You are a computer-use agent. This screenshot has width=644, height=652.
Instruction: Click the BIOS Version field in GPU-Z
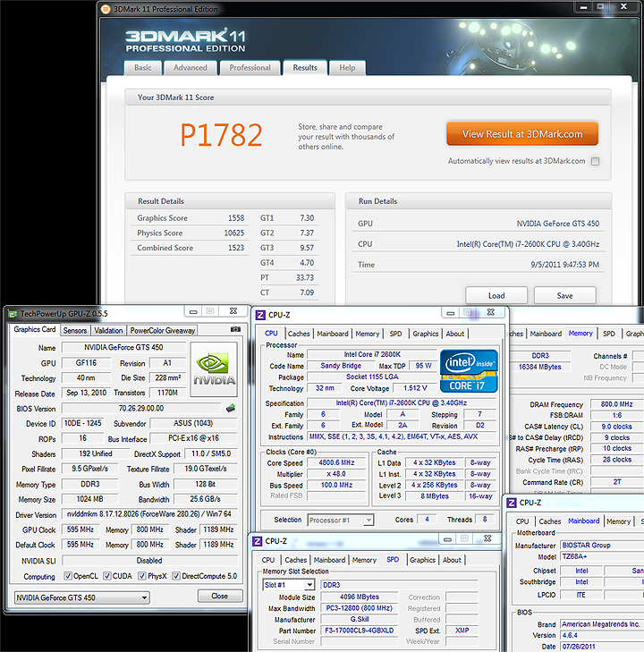coord(141,409)
